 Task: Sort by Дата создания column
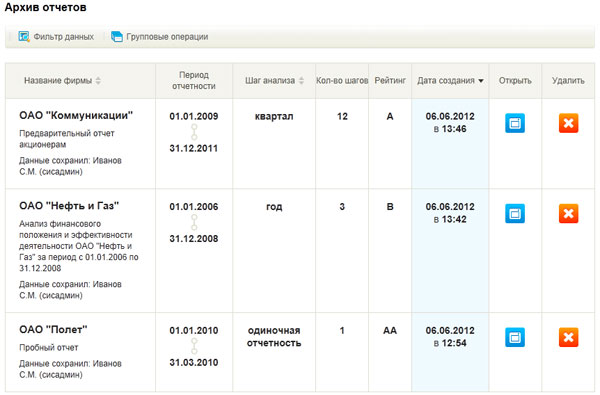(450, 81)
